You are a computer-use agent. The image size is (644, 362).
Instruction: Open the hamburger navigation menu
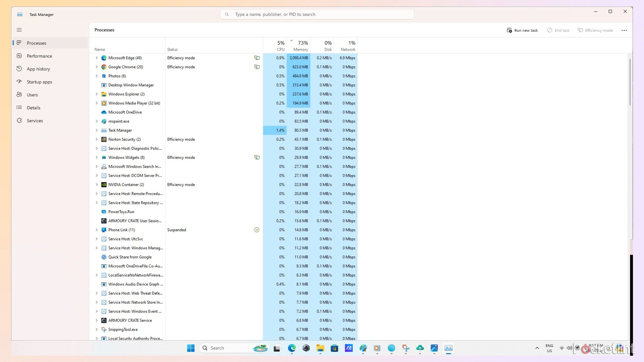click(19, 30)
